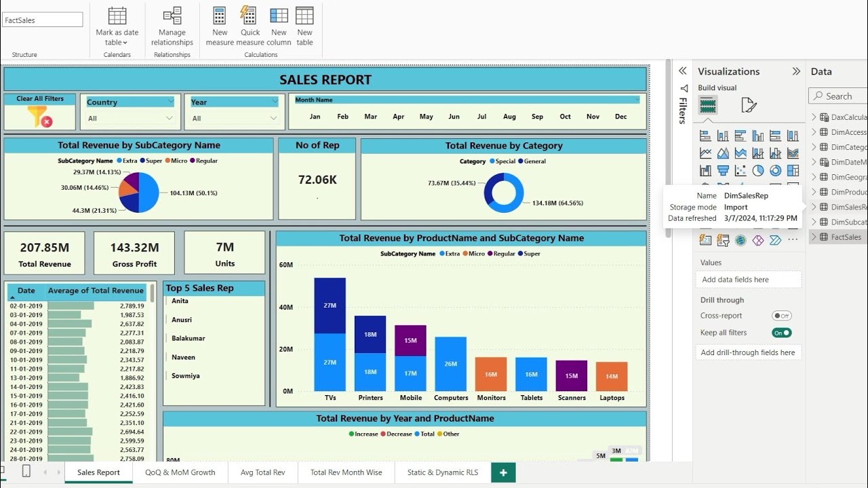Click New measure in Calculations
This screenshot has width=868, height=488.
(220, 26)
